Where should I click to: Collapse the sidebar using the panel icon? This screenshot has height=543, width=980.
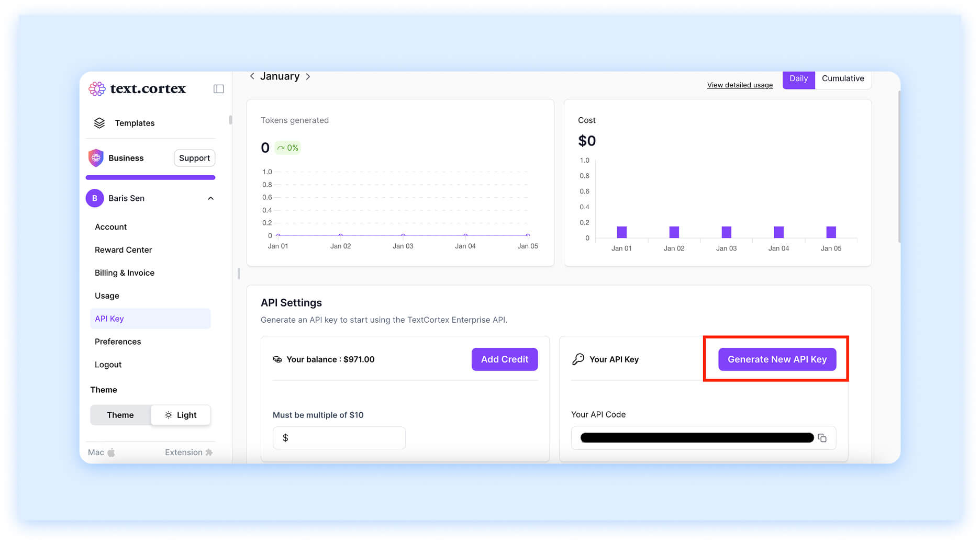click(x=218, y=88)
